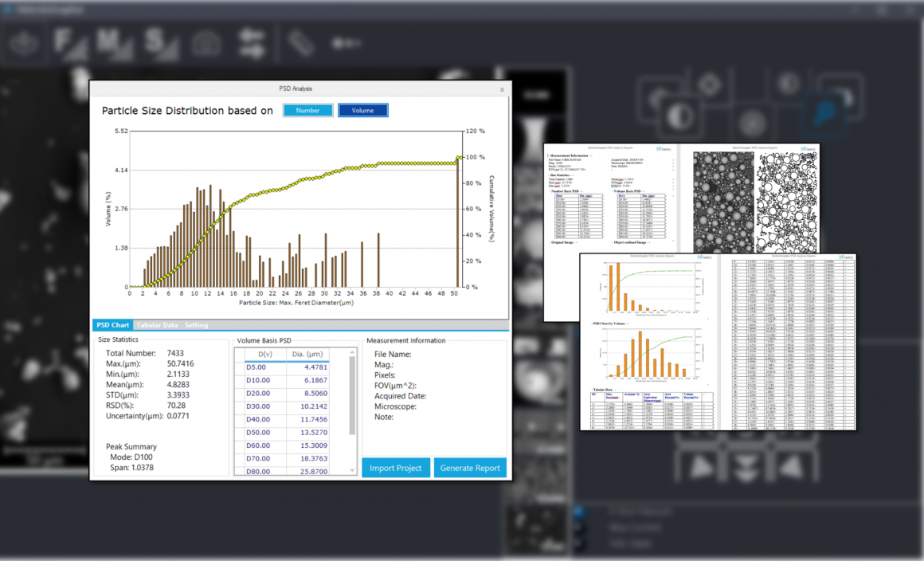The image size is (924, 561).
Task: Click the D80.00 entry
Action: click(x=258, y=472)
